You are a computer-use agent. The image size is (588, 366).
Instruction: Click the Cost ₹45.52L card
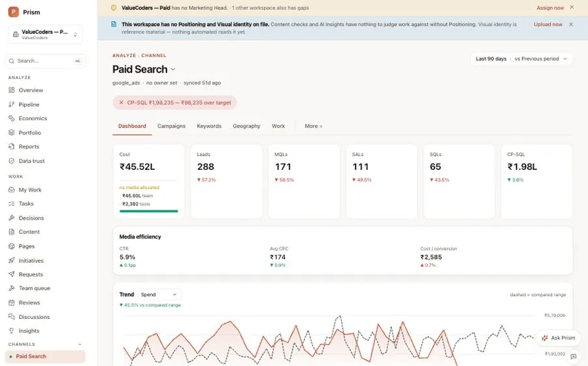148,181
